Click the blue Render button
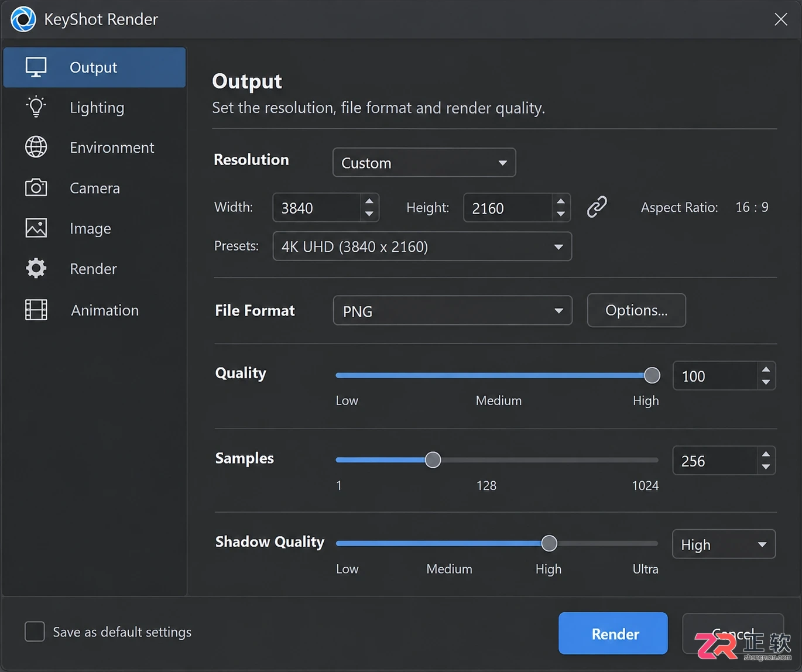Viewport: 802px width, 672px height. [x=613, y=633]
